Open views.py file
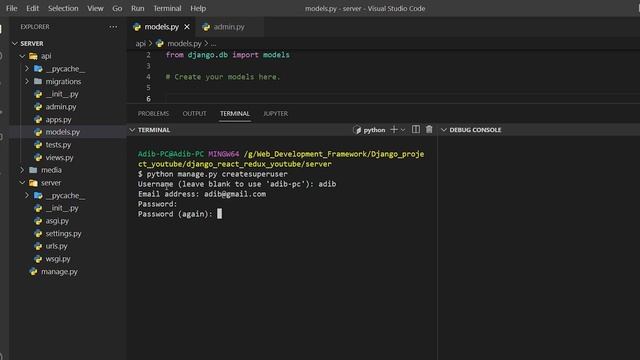This screenshot has width=640, height=360. coord(59,157)
